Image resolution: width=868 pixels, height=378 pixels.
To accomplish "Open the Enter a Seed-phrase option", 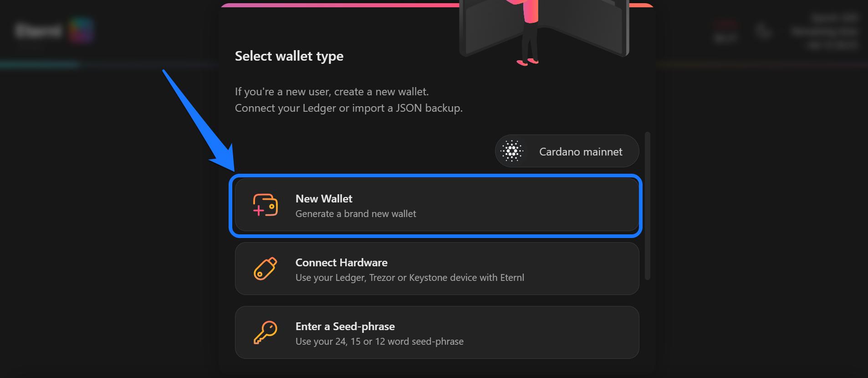I will coord(436,332).
